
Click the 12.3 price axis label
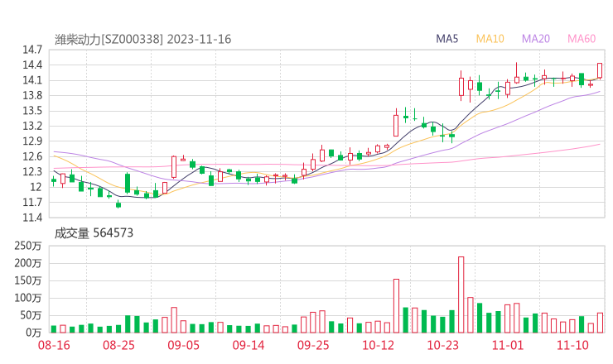coord(32,171)
